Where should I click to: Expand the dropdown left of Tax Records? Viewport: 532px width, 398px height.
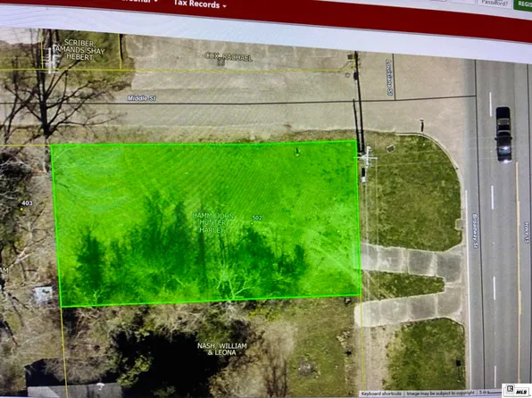click(x=155, y=2)
